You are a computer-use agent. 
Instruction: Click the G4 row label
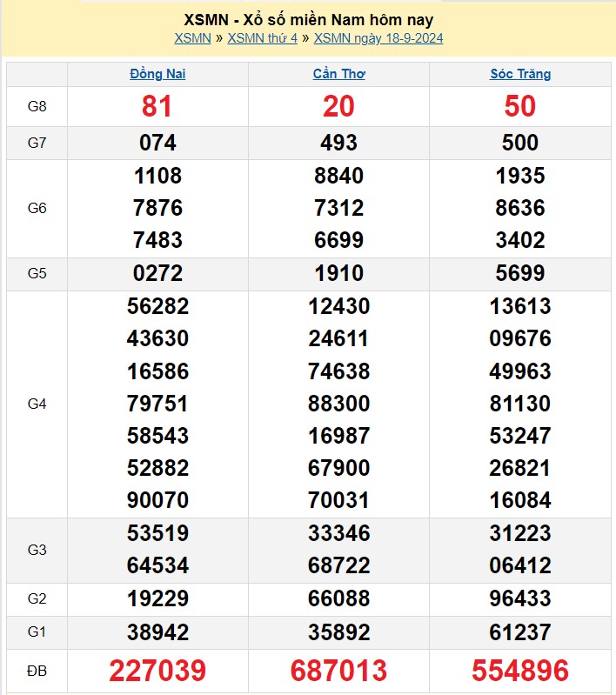coord(37,404)
